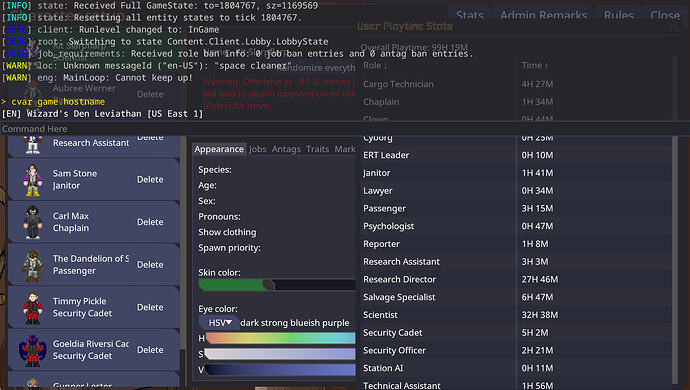Switch to the Antags tab
Screen dimensions: 690x390
click(x=286, y=149)
